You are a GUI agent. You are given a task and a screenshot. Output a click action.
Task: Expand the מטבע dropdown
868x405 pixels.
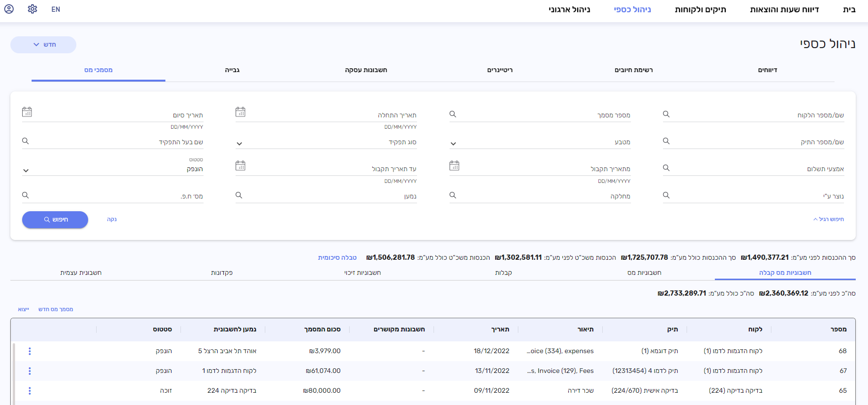[453, 143]
